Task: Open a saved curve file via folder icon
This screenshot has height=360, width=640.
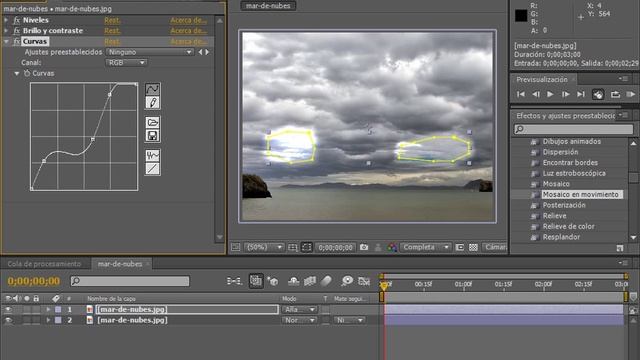Action: pyautogui.click(x=153, y=122)
